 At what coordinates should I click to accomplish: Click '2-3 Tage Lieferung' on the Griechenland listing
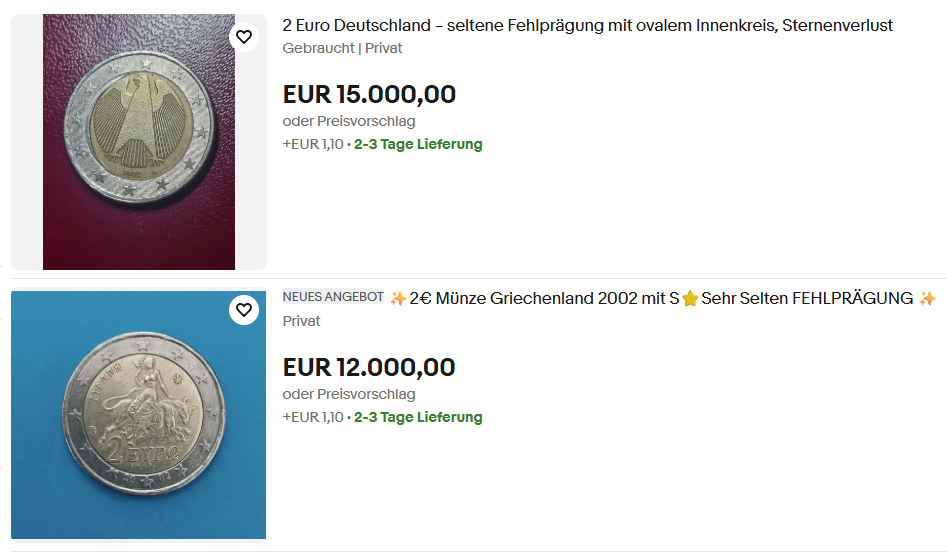click(x=418, y=417)
